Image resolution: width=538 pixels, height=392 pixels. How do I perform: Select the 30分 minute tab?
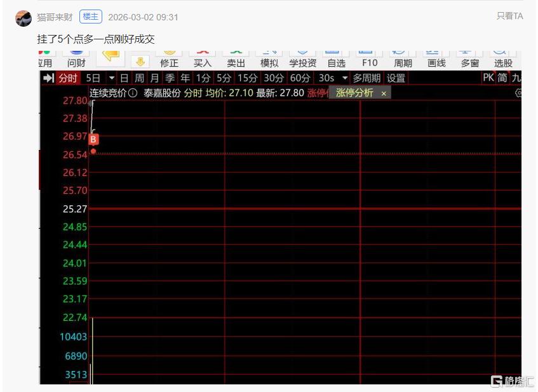[274, 78]
